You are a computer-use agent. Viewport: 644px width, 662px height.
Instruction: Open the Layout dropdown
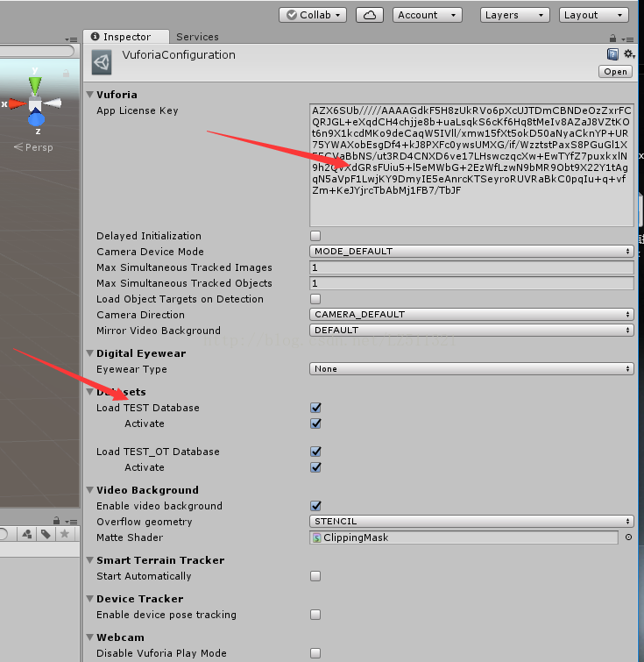pos(594,15)
